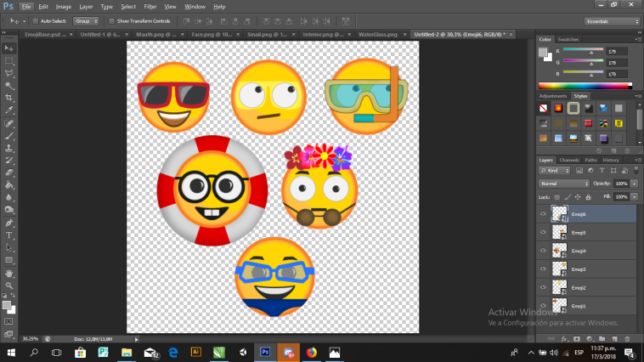The width and height of the screenshot is (644, 362).
Task: Check Show Transform Controls option
Action: click(x=112, y=20)
